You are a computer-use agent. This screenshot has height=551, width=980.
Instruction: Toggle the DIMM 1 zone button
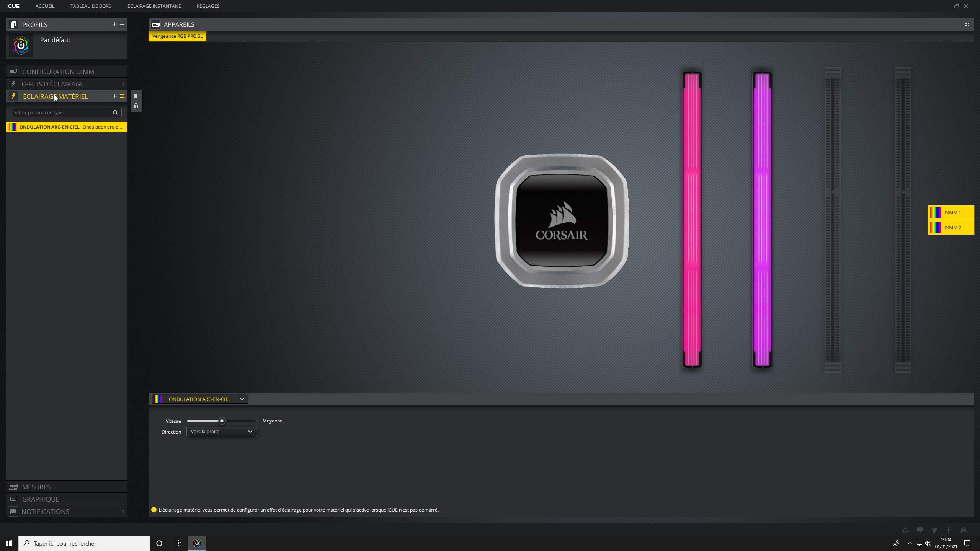[x=951, y=213]
